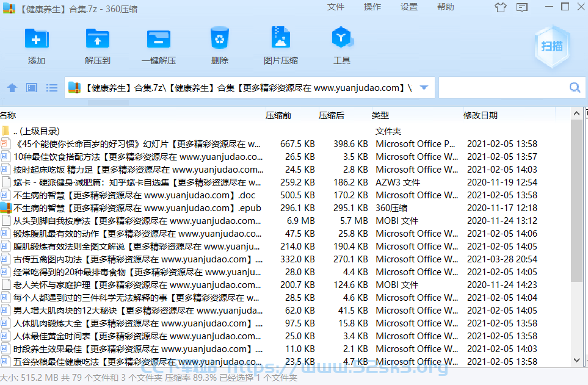Go up one level with the arrow icon

(12, 88)
